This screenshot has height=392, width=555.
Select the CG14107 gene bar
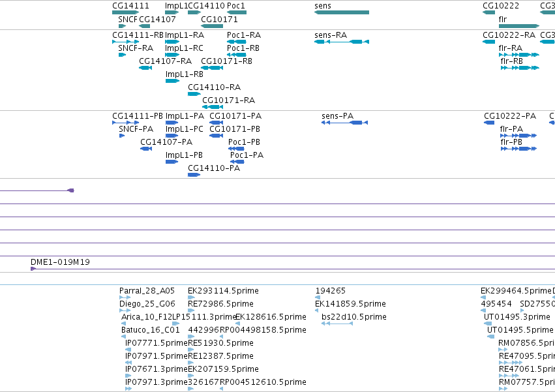point(144,26)
